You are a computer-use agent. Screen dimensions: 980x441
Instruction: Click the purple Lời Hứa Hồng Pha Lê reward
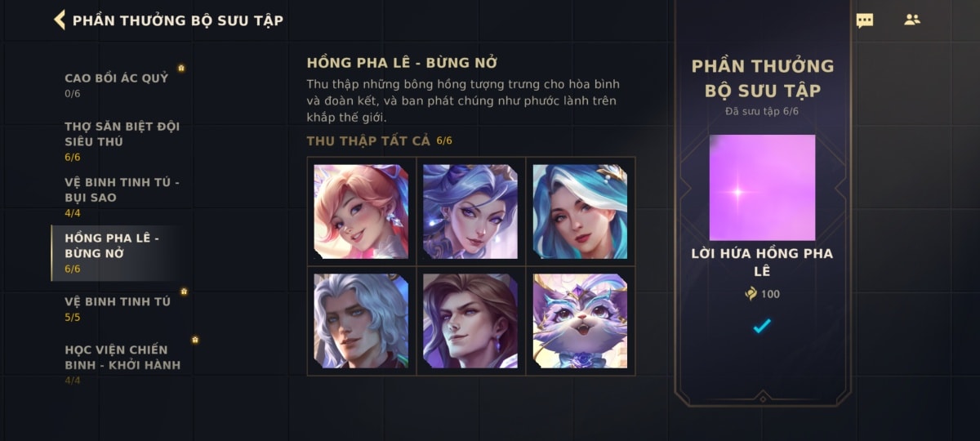pos(762,187)
